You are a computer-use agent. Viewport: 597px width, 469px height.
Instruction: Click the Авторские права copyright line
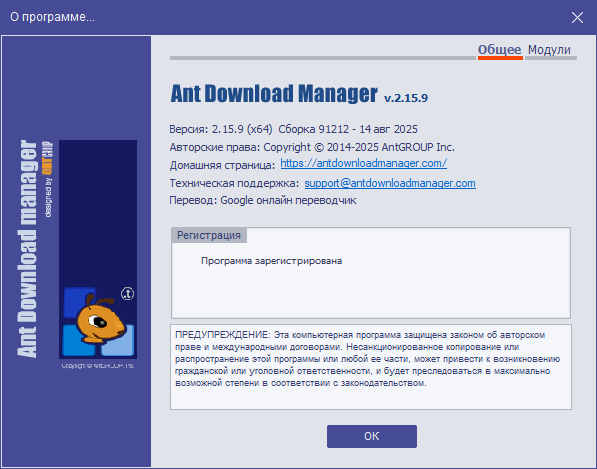click(312, 147)
